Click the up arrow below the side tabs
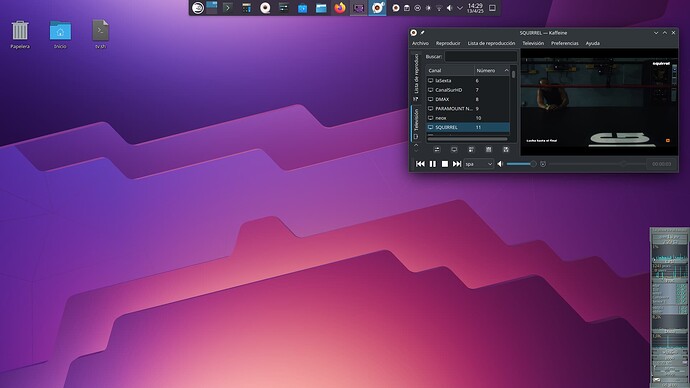Image resolution: width=690 pixels, height=388 pixels. pyautogui.click(x=416, y=145)
